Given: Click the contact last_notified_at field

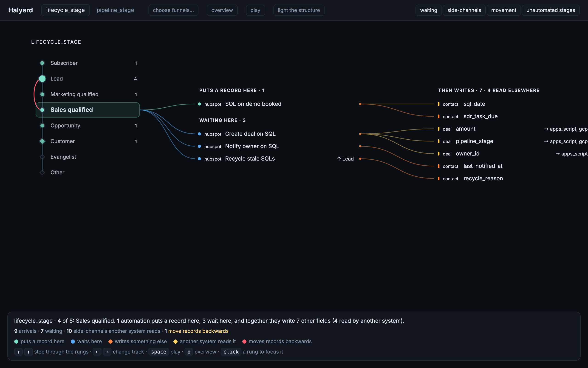Looking at the screenshot, I should [470, 166].
